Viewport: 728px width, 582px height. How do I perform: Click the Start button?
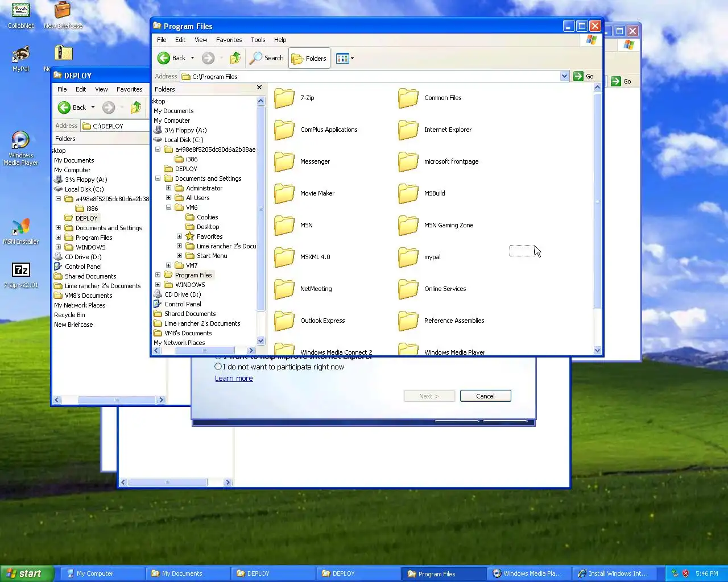click(27, 573)
